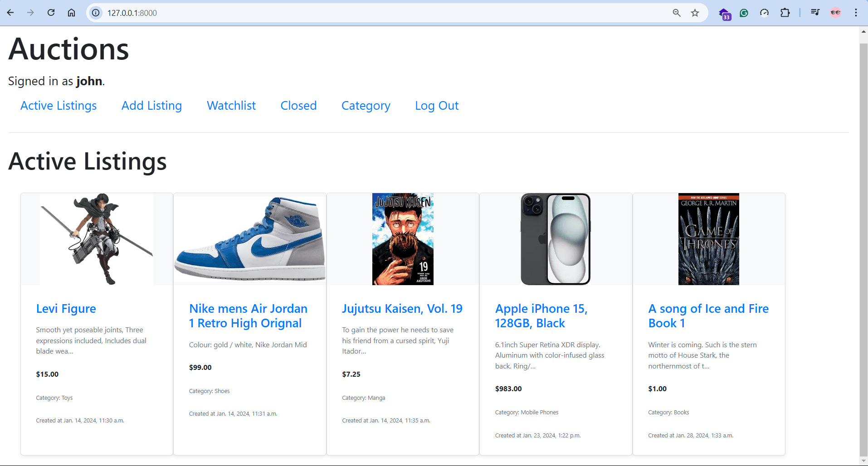The height and width of the screenshot is (466, 868).
Task: Reload the page with refresh icon
Action: pos(51,13)
